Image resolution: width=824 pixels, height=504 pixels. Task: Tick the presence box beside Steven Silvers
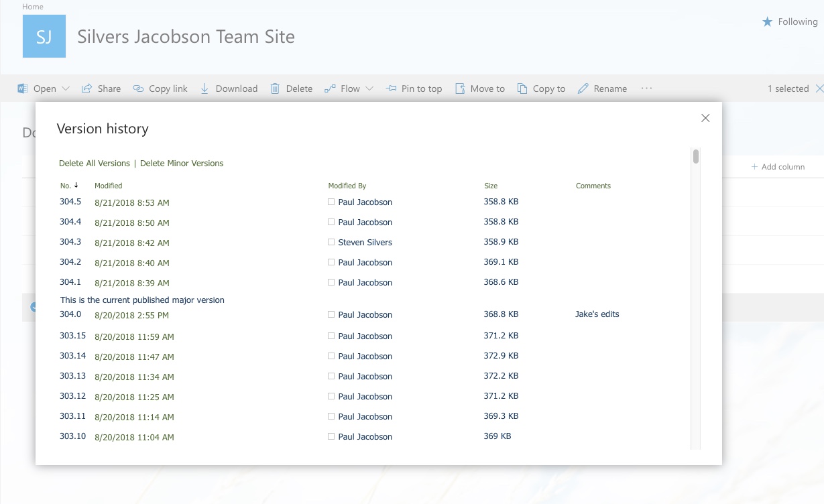pos(331,242)
